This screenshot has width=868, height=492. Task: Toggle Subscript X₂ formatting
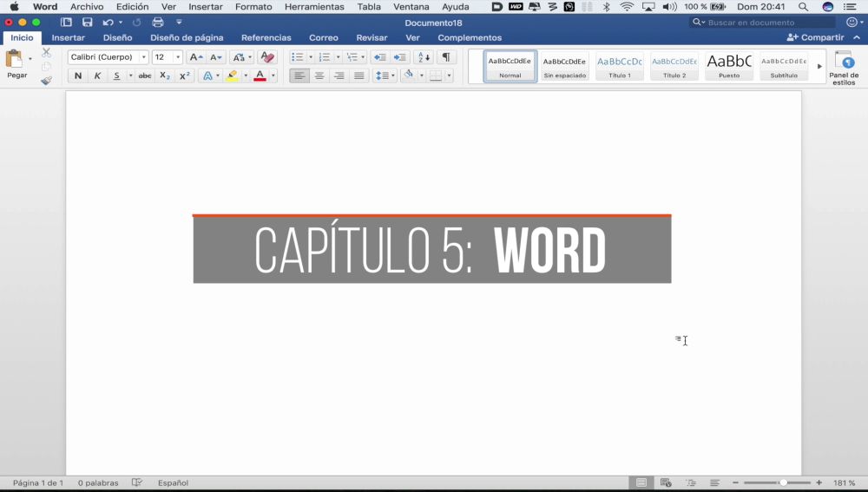point(165,75)
